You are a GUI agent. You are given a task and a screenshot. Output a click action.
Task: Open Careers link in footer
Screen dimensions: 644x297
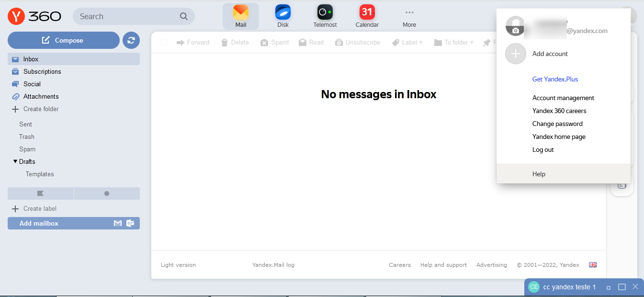(x=400, y=265)
